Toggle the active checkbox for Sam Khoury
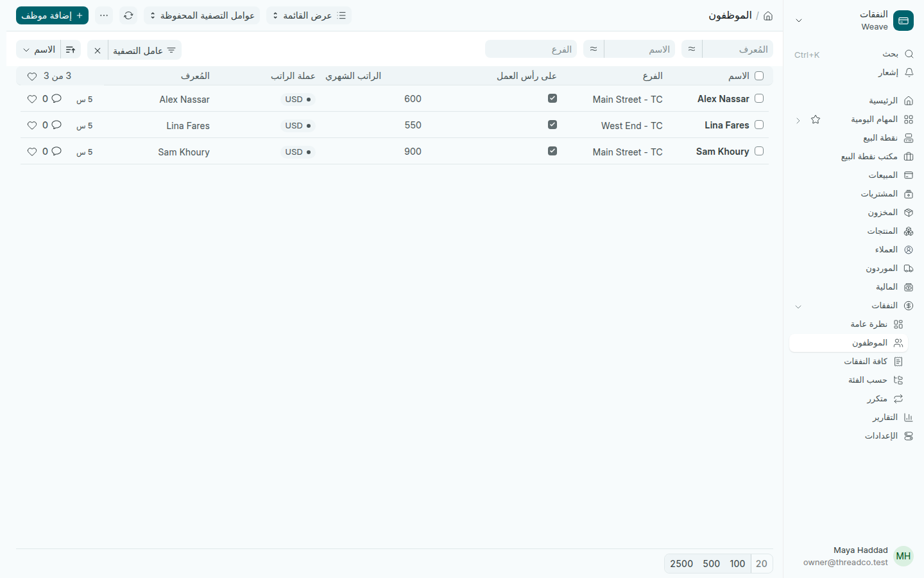Viewport: 924px width, 578px height. [x=552, y=151]
